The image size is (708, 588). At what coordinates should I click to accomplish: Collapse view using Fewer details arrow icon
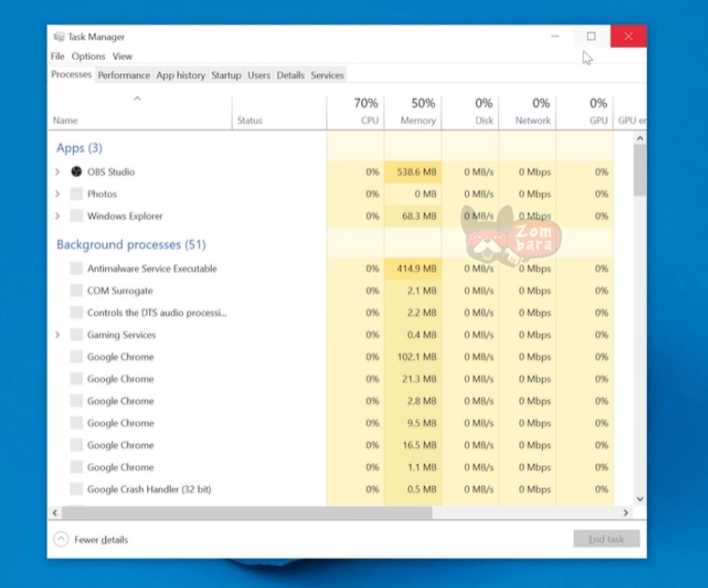(61, 539)
